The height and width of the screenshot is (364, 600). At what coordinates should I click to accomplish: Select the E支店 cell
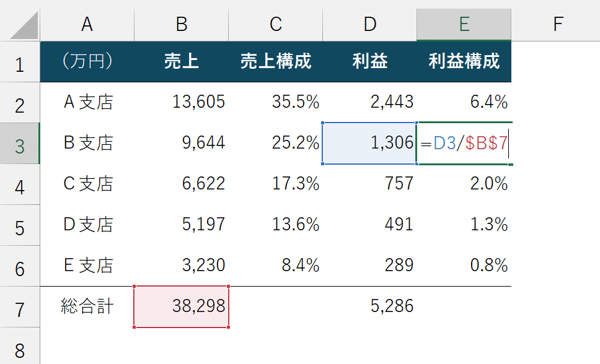87,266
